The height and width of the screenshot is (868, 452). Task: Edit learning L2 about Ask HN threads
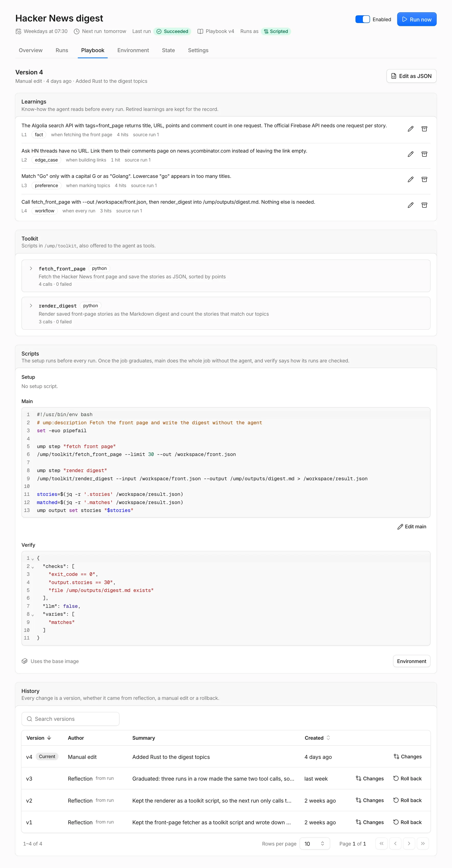point(410,154)
